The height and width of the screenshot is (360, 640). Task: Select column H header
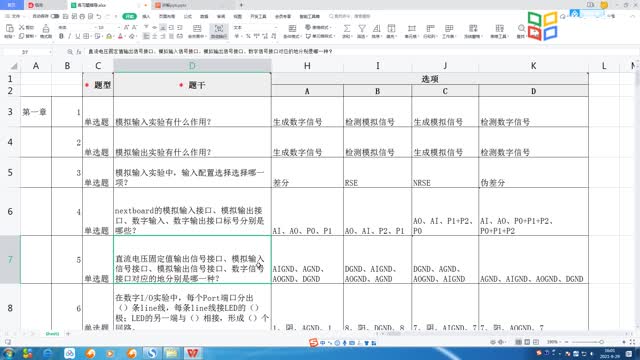pyautogui.click(x=307, y=66)
